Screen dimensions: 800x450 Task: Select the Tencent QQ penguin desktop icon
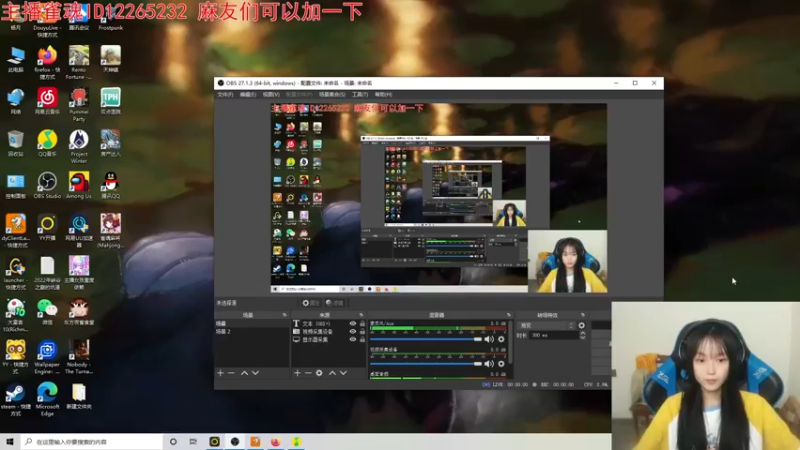pos(110,185)
